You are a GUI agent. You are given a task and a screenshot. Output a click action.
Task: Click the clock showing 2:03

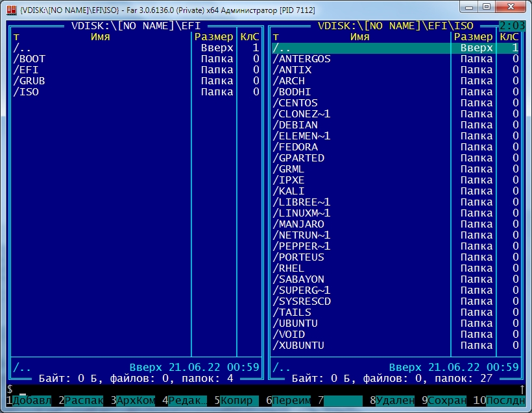point(513,26)
